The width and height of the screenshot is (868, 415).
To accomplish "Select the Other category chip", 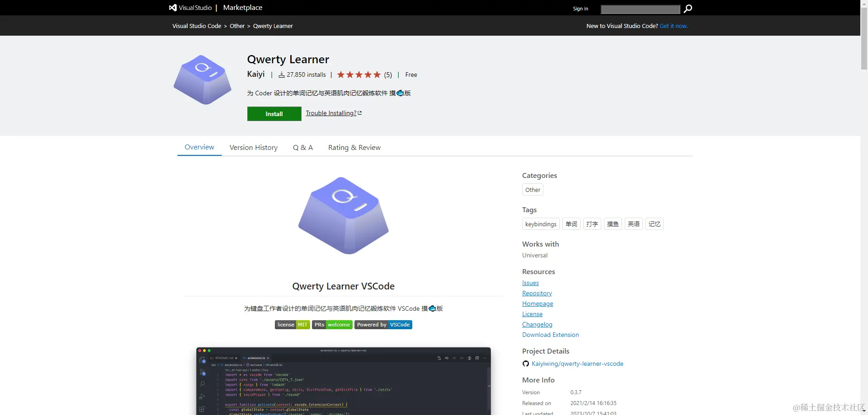I will click(x=533, y=190).
